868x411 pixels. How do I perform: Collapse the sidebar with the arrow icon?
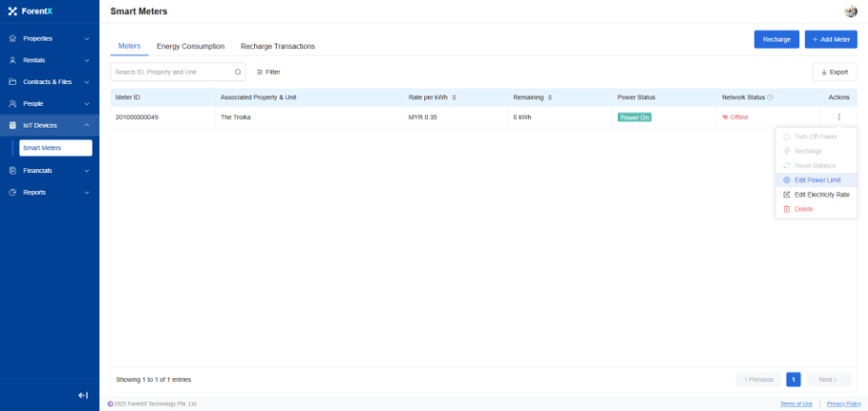pyautogui.click(x=83, y=395)
